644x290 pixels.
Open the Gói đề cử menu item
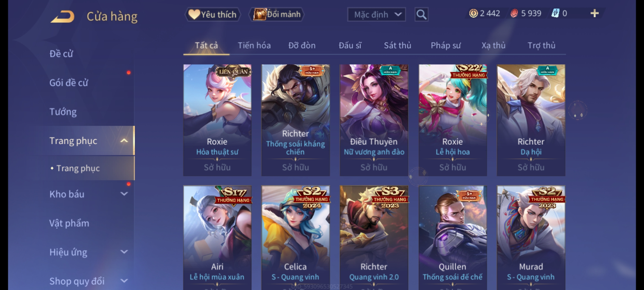[x=69, y=83]
